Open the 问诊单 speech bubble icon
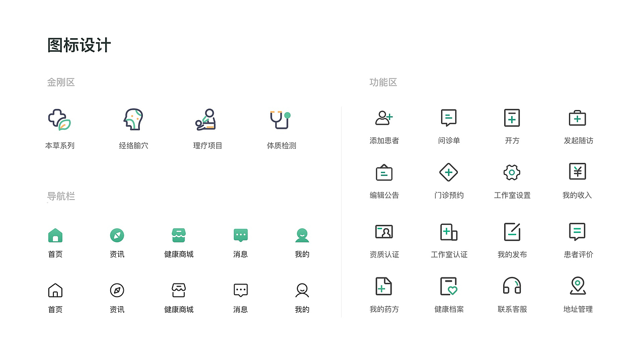Image resolution: width=644 pixels, height=362 pixels. coord(448,118)
